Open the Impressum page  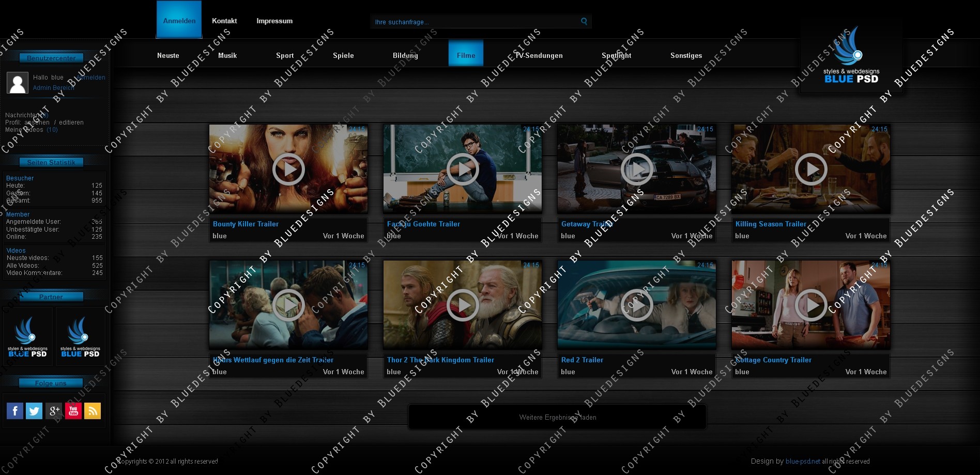tap(274, 21)
